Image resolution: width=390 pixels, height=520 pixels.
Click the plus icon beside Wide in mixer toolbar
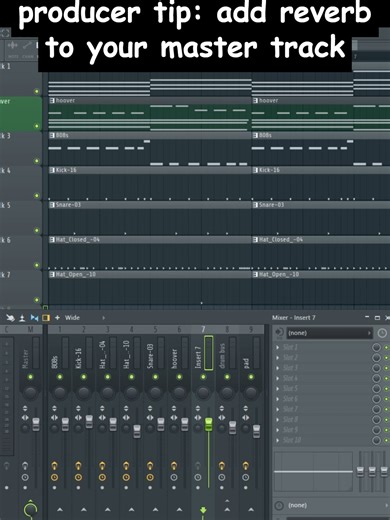57,318
